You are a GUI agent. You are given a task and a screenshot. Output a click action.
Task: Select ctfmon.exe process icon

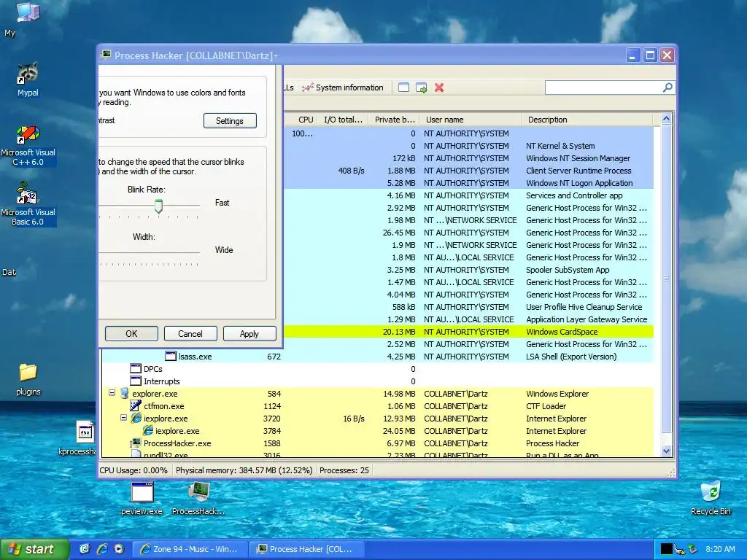tap(136, 405)
